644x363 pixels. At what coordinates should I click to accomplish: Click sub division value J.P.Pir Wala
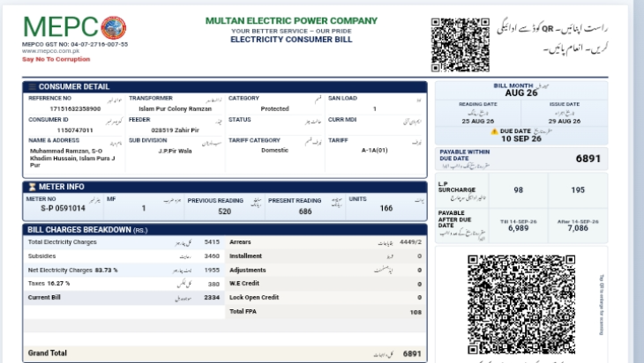coord(175,151)
